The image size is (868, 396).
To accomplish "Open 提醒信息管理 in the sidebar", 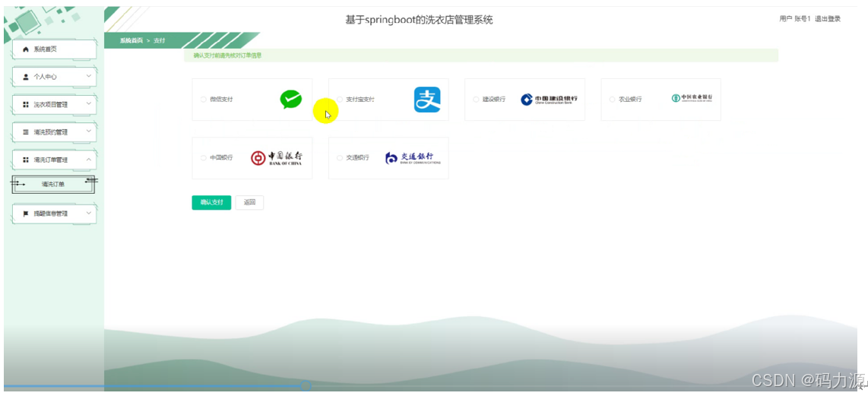I will click(54, 214).
